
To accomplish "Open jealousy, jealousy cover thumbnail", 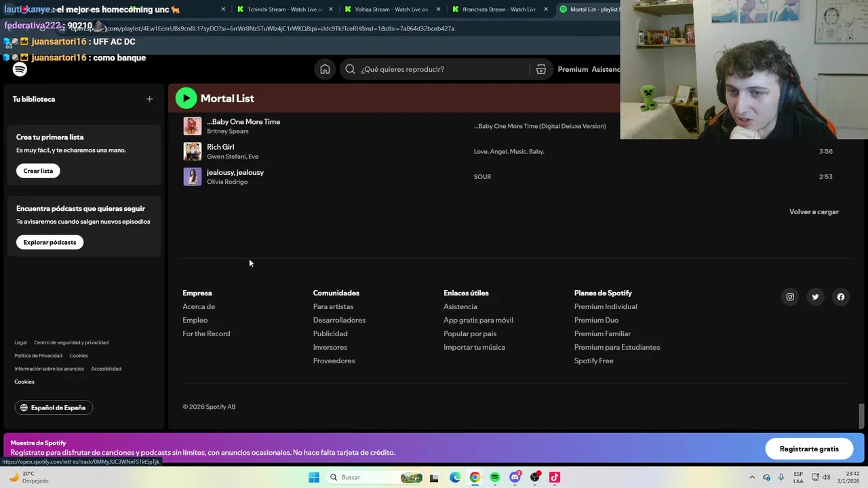I will click(193, 177).
